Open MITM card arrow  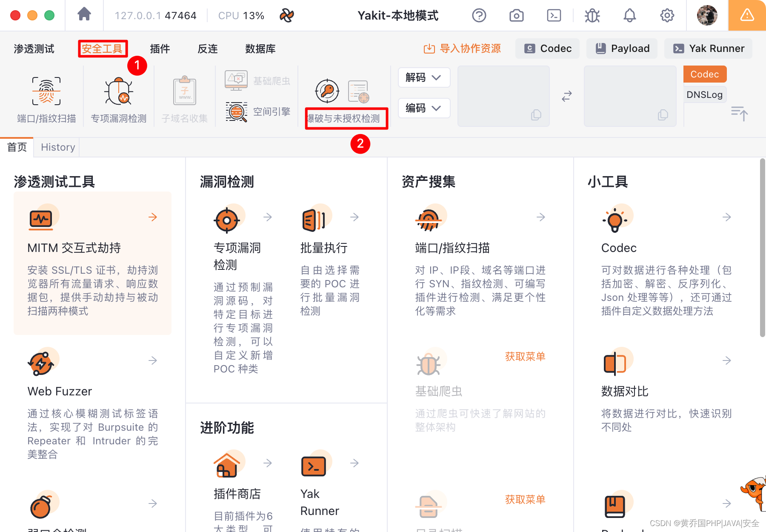coord(153,217)
